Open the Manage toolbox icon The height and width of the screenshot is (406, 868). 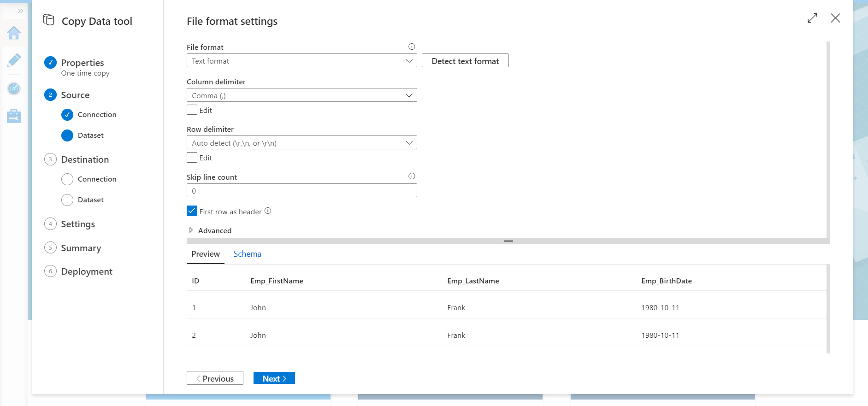point(14,116)
